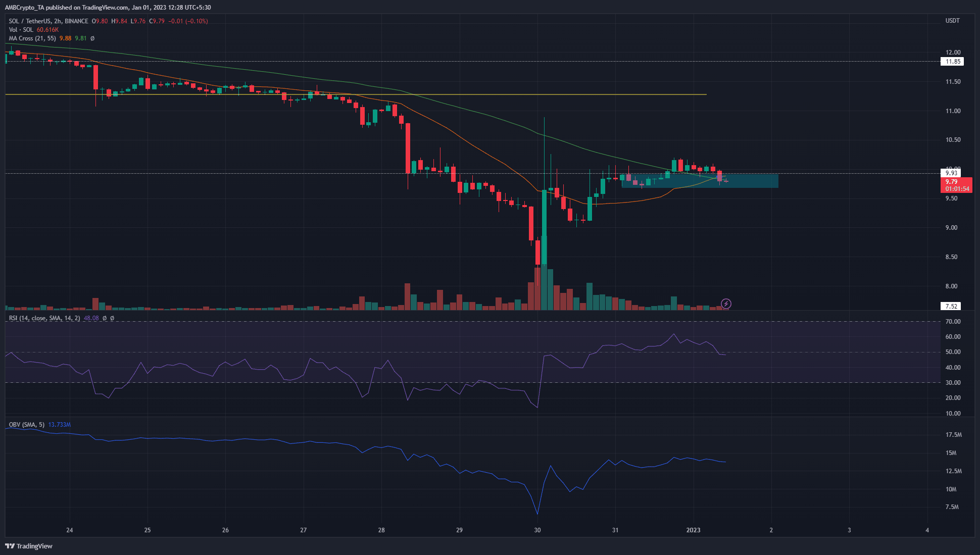The height and width of the screenshot is (555, 980).
Task: Click the 11.85 price level label
Action: [x=953, y=62]
